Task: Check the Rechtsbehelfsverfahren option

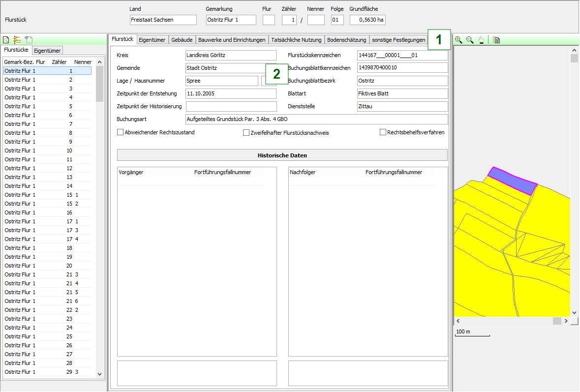Action: click(382, 131)
